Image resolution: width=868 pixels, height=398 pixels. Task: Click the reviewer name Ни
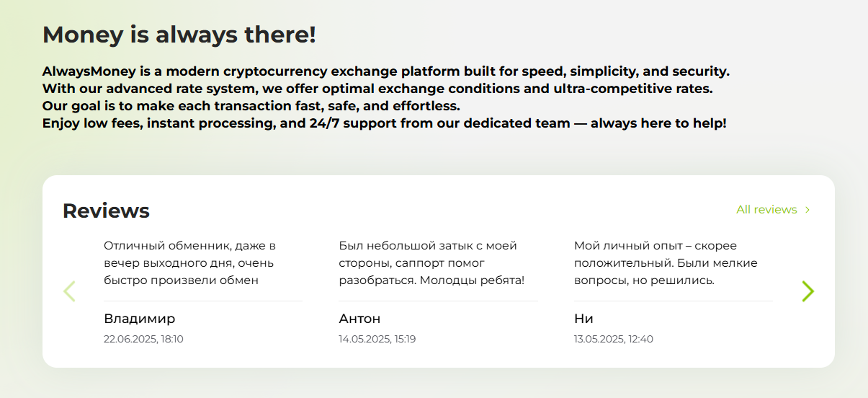[x=583, y=319]
